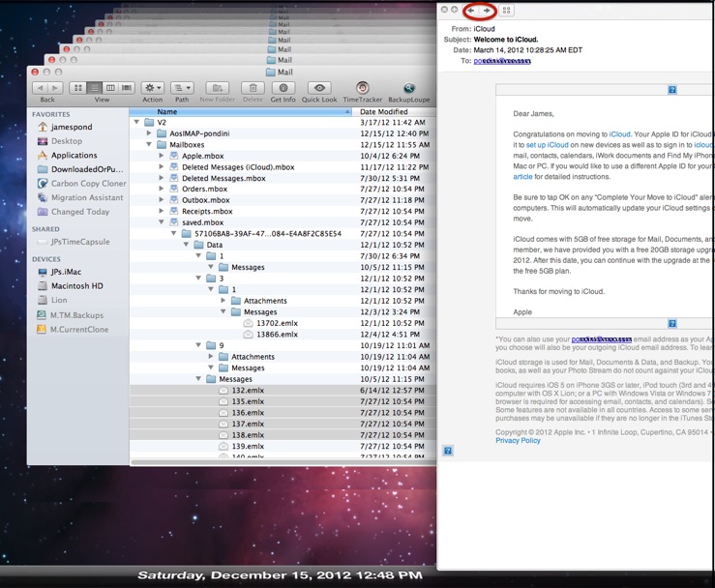Select Desktop in Favorites sidebar
This screenshot has width=715, height=588.
[x=67, y=141]
